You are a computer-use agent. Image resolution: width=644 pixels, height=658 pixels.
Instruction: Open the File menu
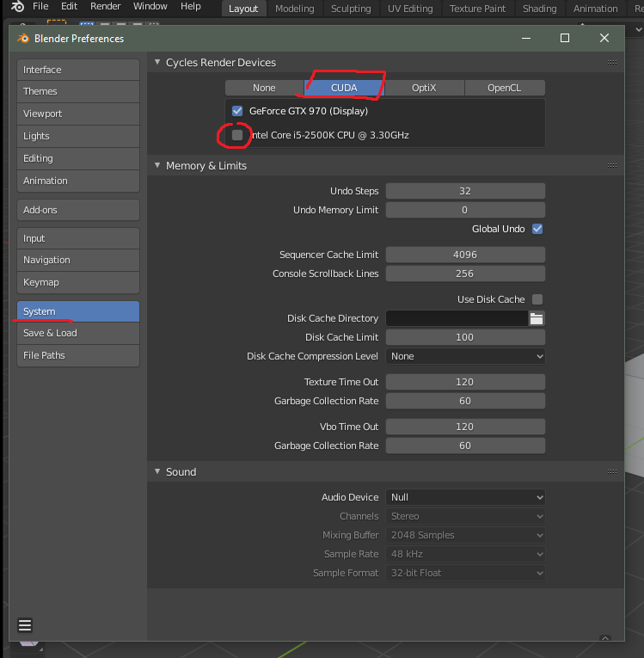click(40, 6)
